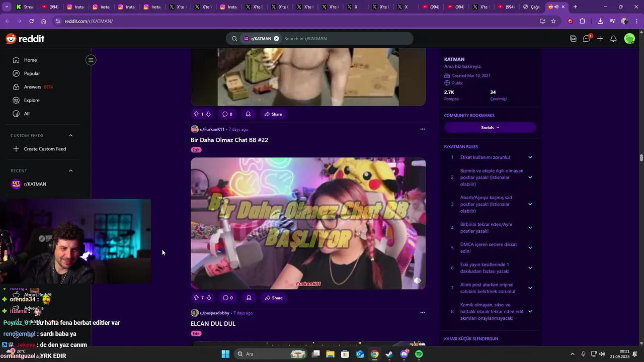The width and height of the screenshot is (644, 362).
Task: Remove the r/KATMAN search filter chip
Action: click(x=276, y=39)
